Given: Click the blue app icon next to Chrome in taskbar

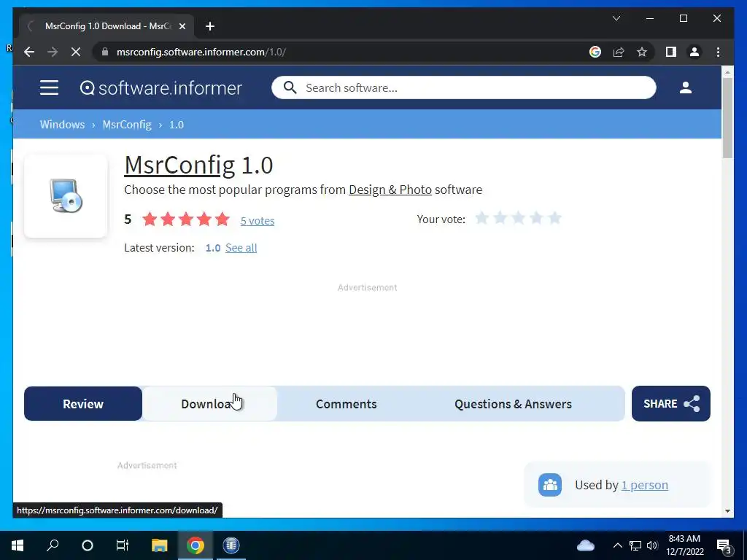Looking at the screenshot, I should click(x=231, y=545).
